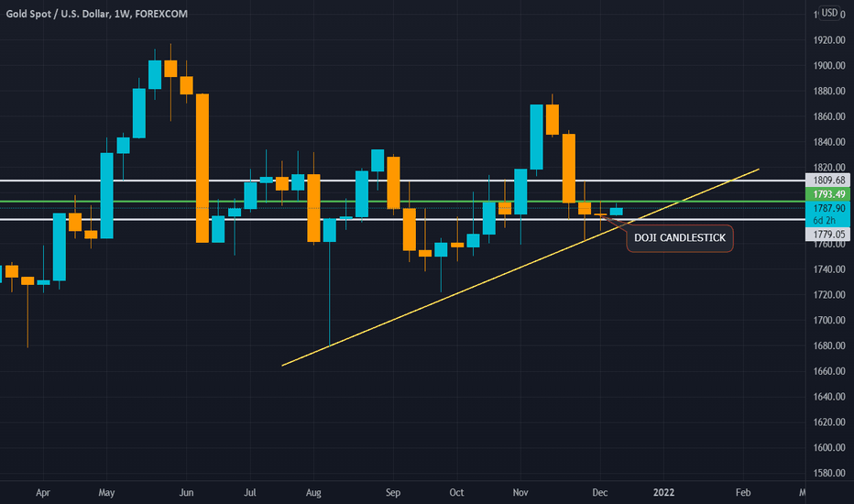The width and height of the screenshot is (854, 504).
Task: Click the large orange June candle body
Action: pyautogui.click(x=203, y=168)
